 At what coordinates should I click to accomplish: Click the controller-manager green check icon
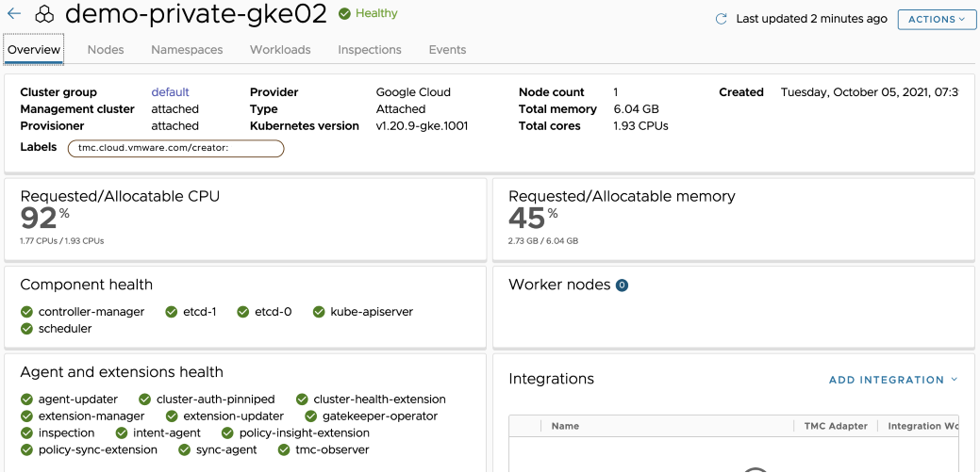click(26, 312)
